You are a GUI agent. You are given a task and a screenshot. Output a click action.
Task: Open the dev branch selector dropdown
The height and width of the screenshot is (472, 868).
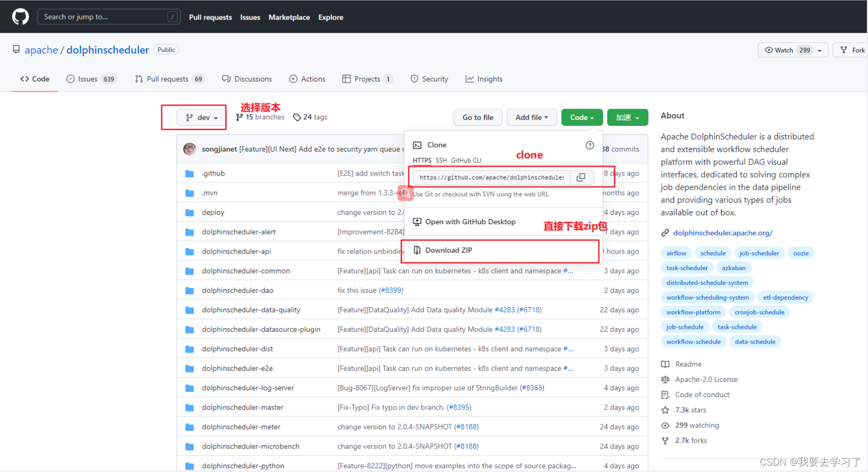[201, 118]
